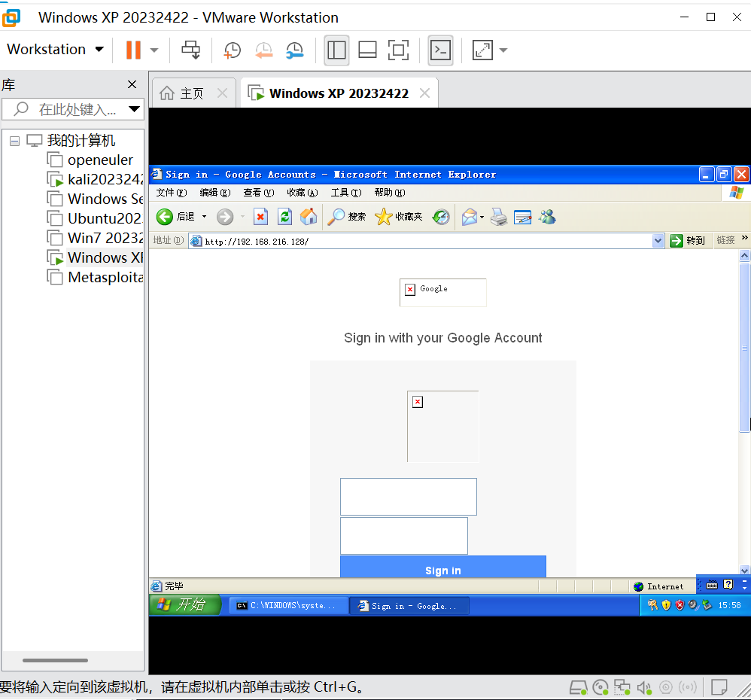This screenshot has width=751, height=700.
Task: Click the stretch guest display icon
Action: tap(482, 50)
